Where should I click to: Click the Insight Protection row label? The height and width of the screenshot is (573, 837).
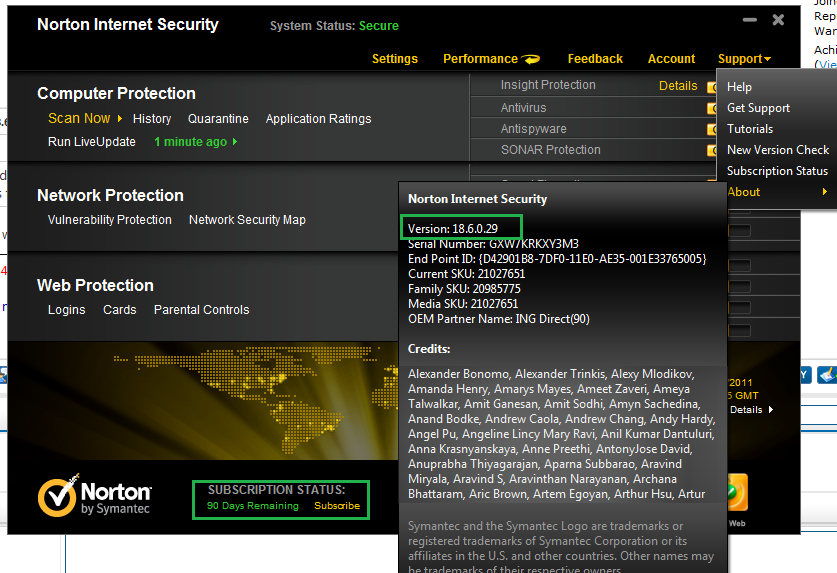(x=548, y=85)
